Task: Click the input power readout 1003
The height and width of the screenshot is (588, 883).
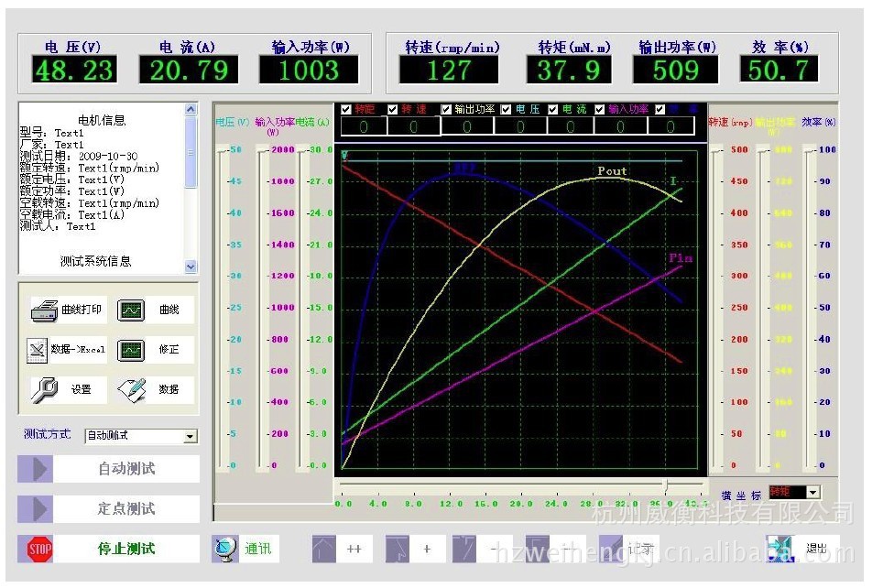Action: pyautogui.click(x=309, y=70)
